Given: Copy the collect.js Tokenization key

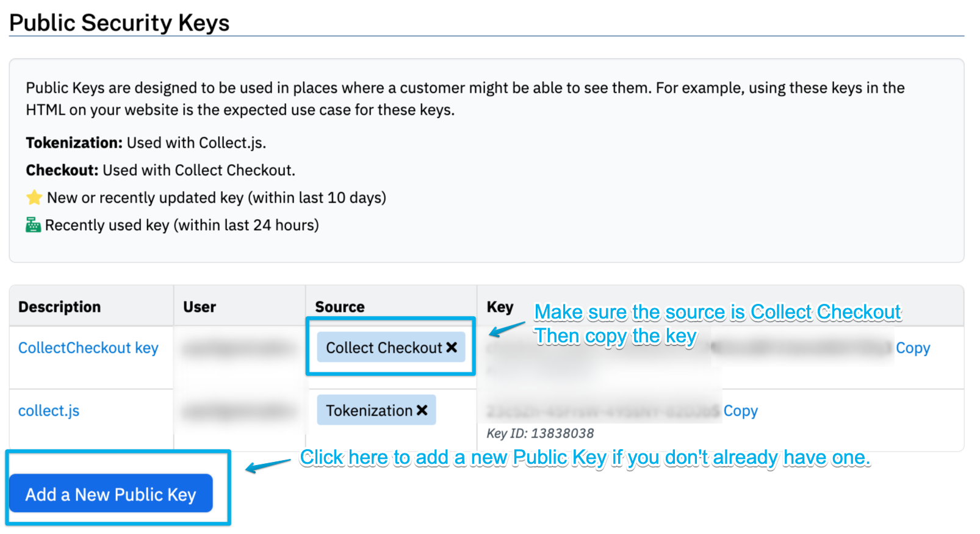Looking at the screenshot, I should [740, 411].
